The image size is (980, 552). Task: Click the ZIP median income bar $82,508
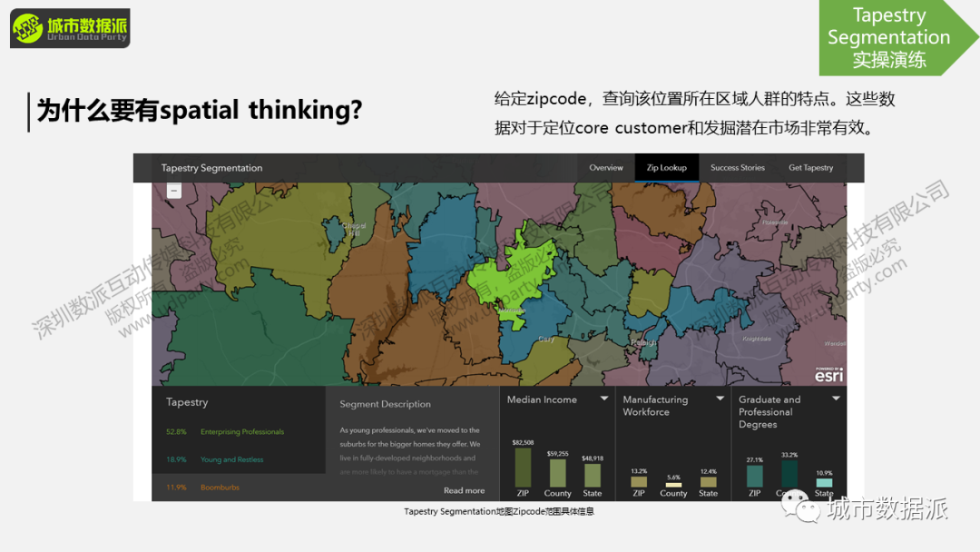point(523,467)
